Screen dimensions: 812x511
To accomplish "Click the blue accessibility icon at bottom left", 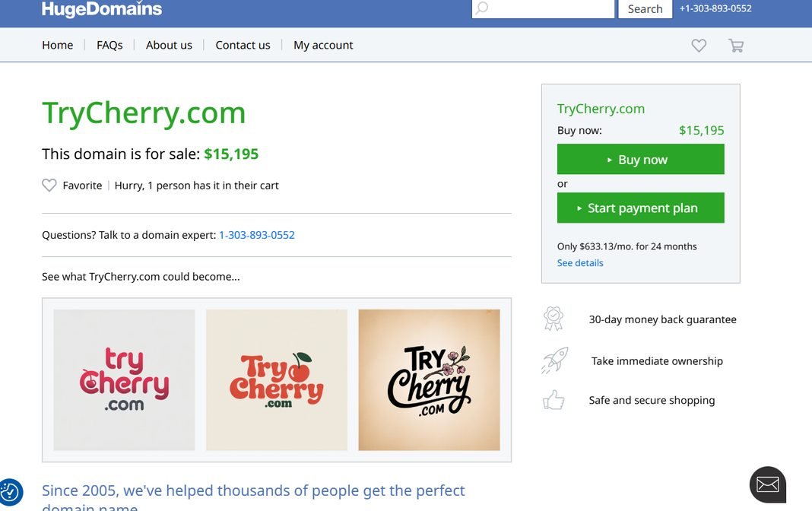I will coord(10,491).
